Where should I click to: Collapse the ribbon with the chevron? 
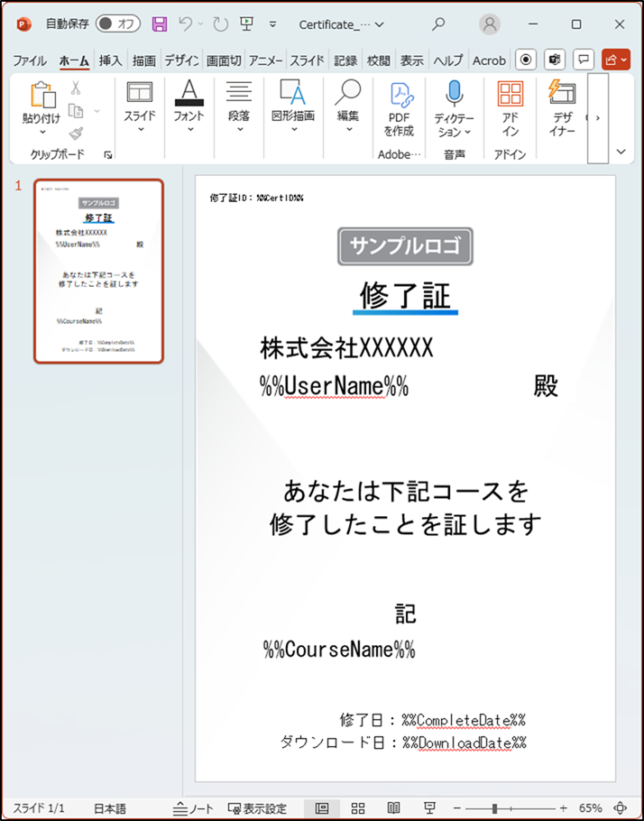coord(621,152)
